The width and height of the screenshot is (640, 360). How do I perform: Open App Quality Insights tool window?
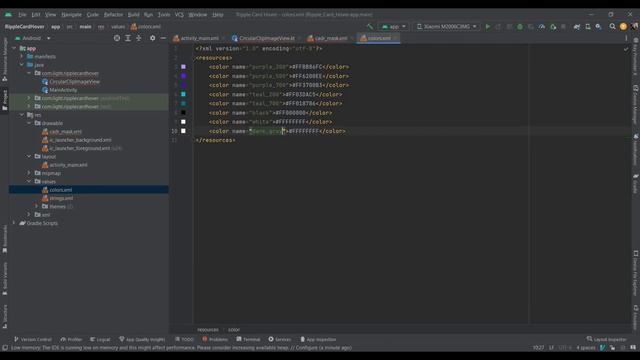pyautogui.click(x=142, y=339)
